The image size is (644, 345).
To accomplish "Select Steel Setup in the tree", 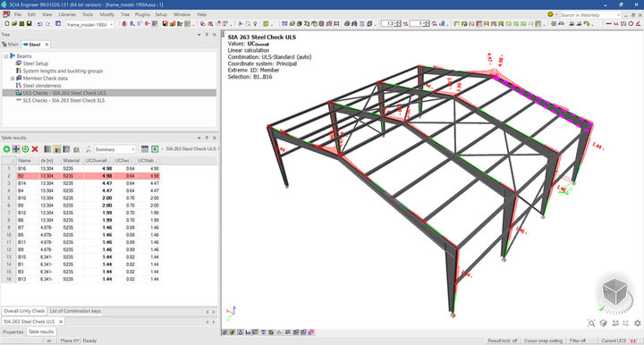I will 35,63.
